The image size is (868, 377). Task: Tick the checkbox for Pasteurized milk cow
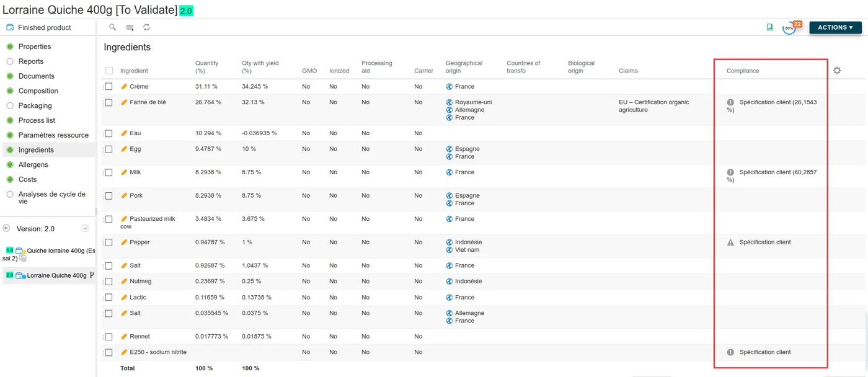click(108, 219)
